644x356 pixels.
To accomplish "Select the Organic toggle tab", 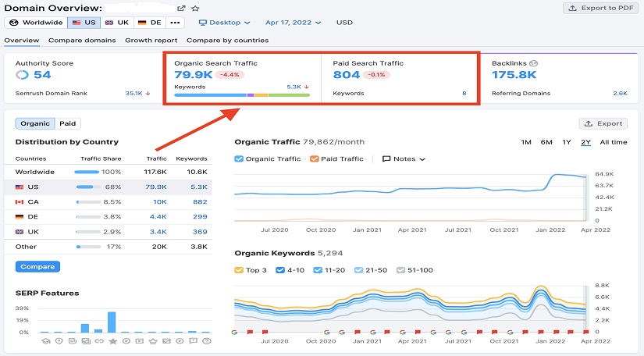I will click(x=35, y=123).
